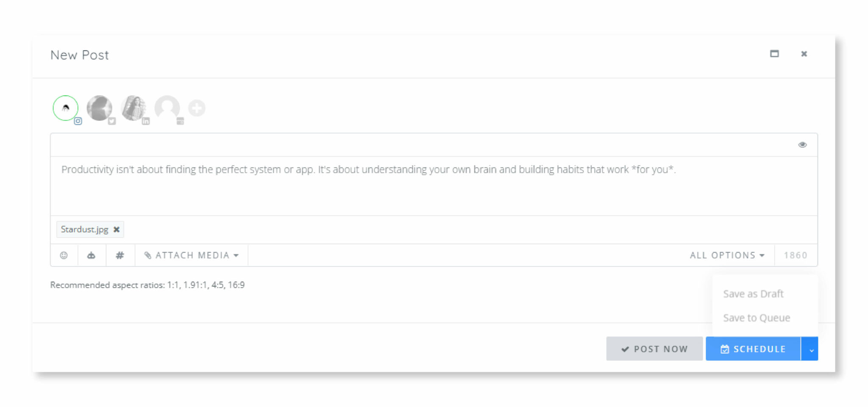Click the Schedule button
The height and width of the screenshot is (407, 868).
tap(753, 349)
